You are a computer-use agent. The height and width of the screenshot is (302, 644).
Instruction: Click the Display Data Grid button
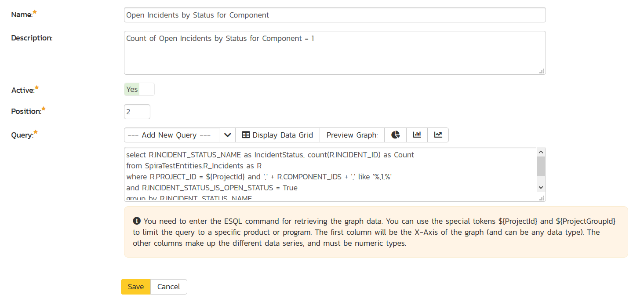click(x=277, y=135)
